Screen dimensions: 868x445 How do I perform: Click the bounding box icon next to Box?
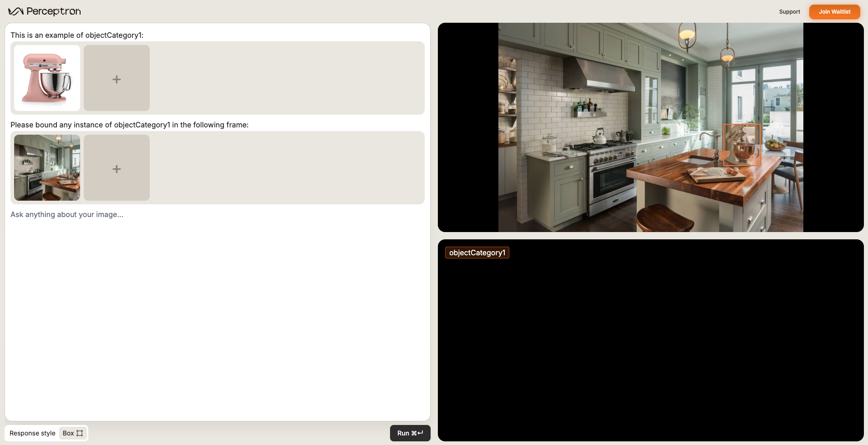tap(80, 433)
